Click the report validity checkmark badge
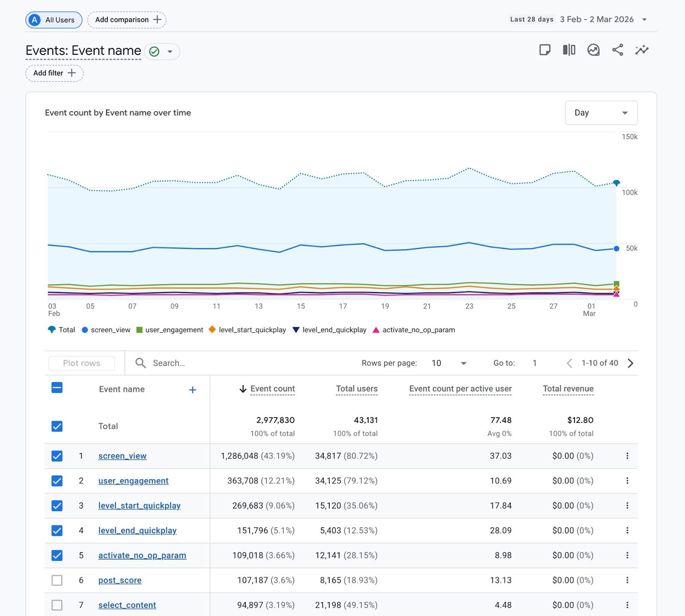The height and width of the screenshot is (616, 685). tap(155, 51)
